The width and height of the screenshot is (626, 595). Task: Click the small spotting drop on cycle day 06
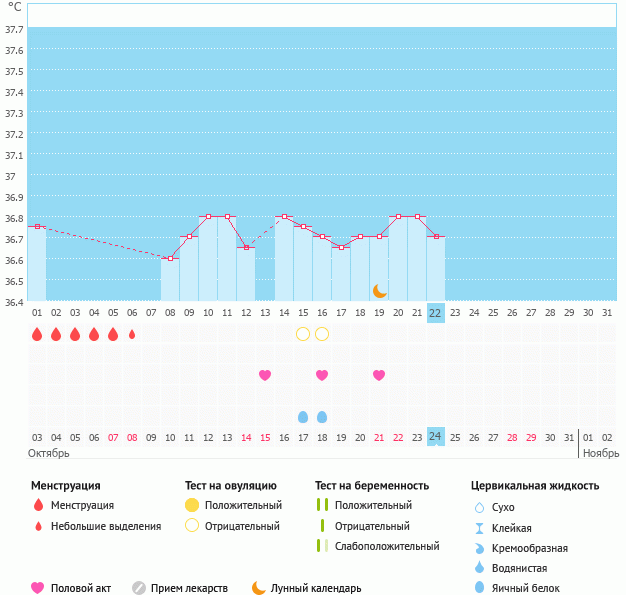pos(132,334)
